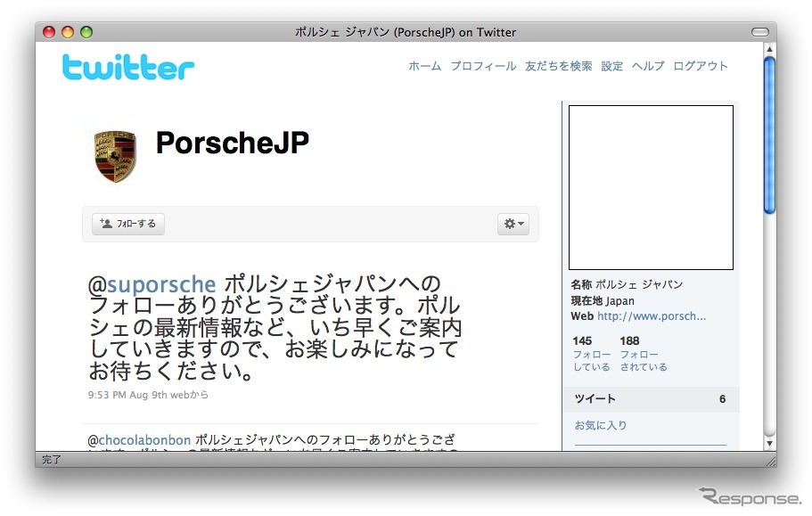812x516 pixels.
Task: Open the ヘルプ help link
Action: pos(648,66)
